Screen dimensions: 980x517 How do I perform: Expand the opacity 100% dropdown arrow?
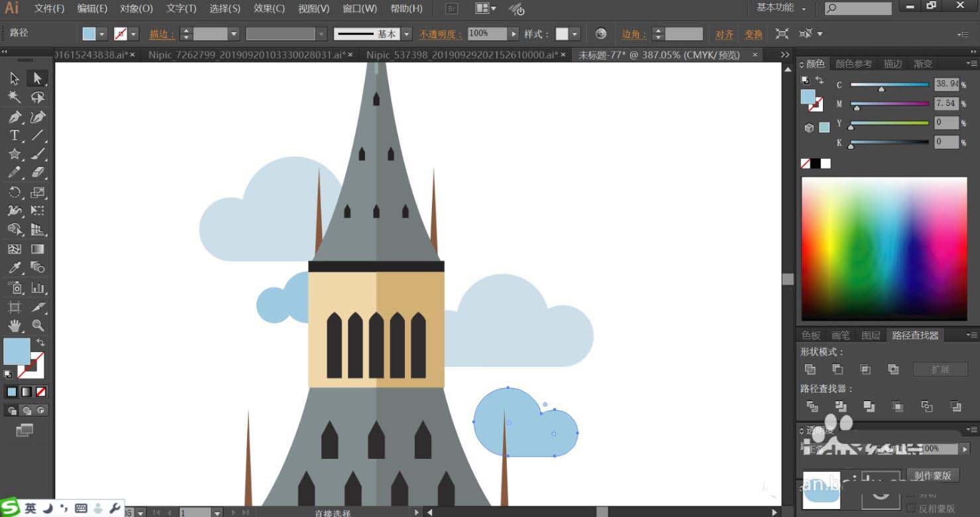coord(514,34)
